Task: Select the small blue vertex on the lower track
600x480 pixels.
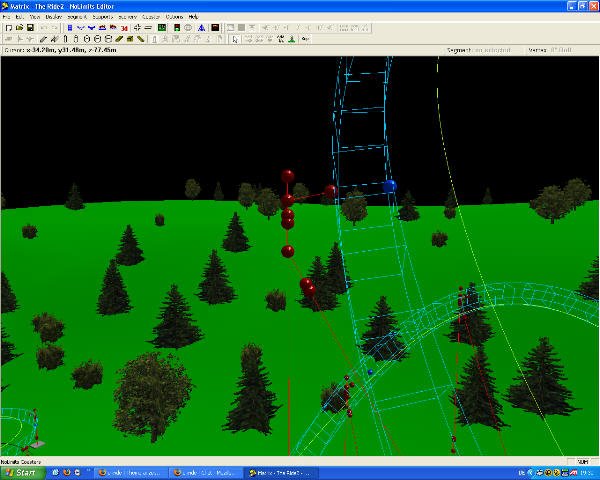Action: [x=370, y=372]
